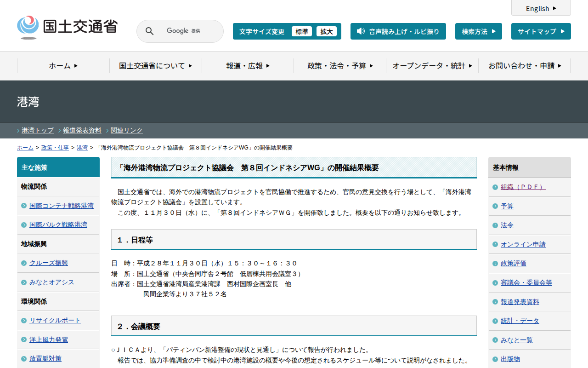Open the サイトマップ button
Screen dimensions: 588x368
pyautogui.click(x=541, y=31)
